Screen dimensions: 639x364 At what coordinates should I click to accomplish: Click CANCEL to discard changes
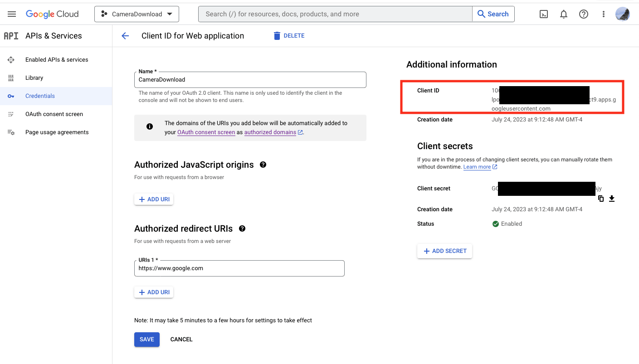tap(181, 339)
